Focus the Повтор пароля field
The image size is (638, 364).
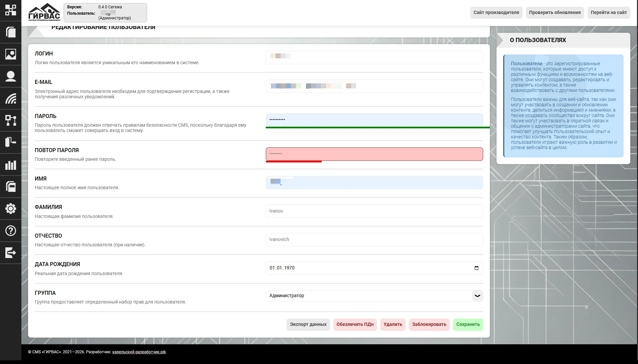374,154
